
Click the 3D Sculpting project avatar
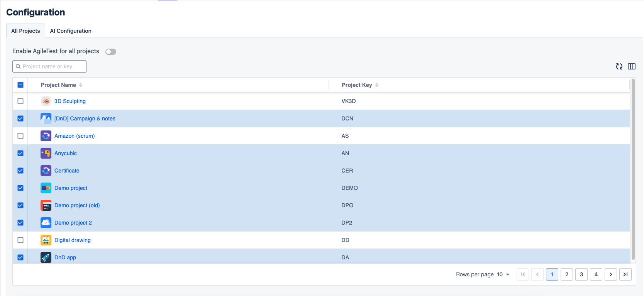click(46, 101)
